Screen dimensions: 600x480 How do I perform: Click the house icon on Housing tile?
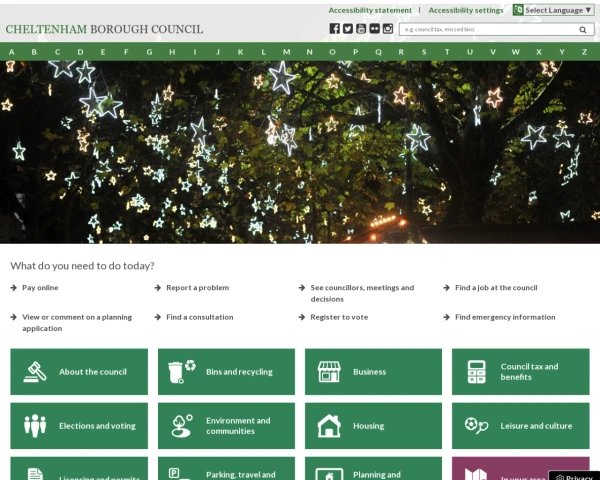(x=329, y=426)
